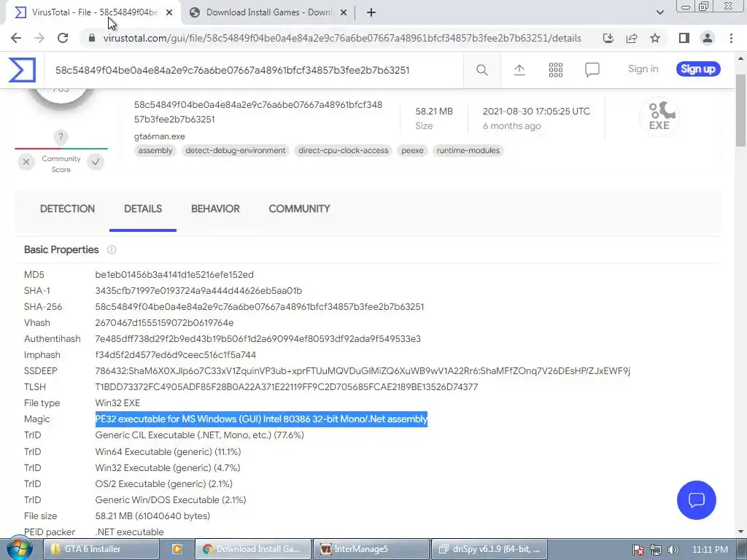Click the browser forward arrow
The image size is (747, 560).
39,38
